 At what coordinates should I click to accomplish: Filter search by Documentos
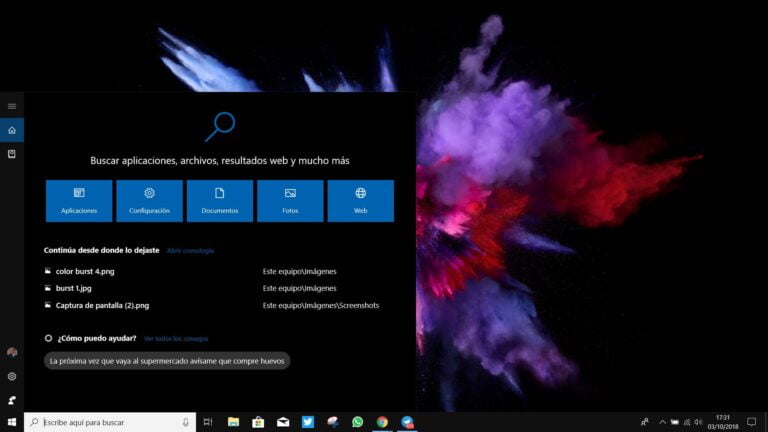tap(220, 201)
